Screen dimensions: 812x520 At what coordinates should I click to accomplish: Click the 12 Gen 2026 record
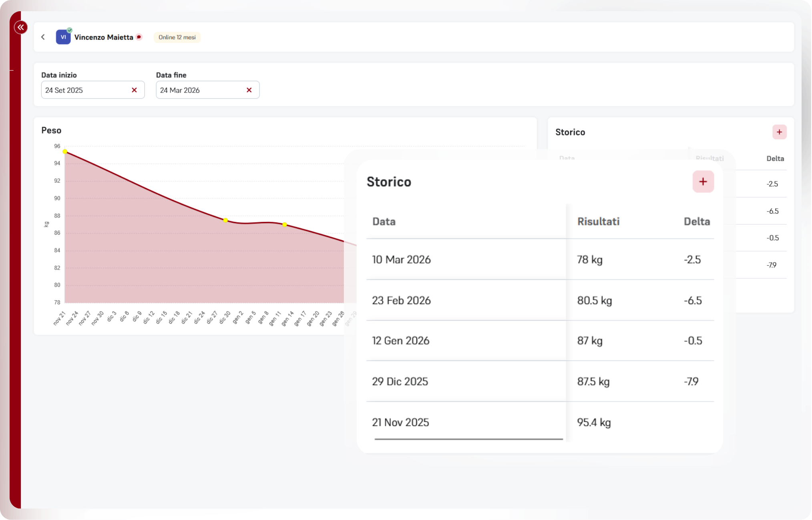[x=401, y=341]
